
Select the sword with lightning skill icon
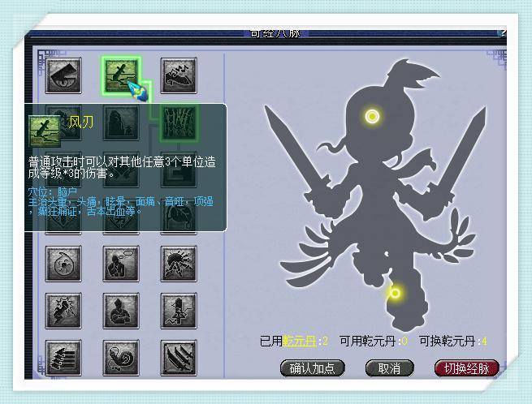pos(179,311)
